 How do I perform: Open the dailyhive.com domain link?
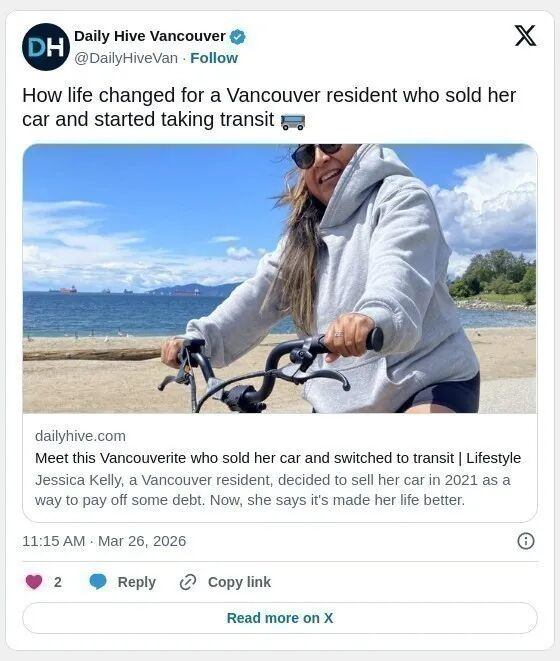pyautogui.click(x=81, y=436)
